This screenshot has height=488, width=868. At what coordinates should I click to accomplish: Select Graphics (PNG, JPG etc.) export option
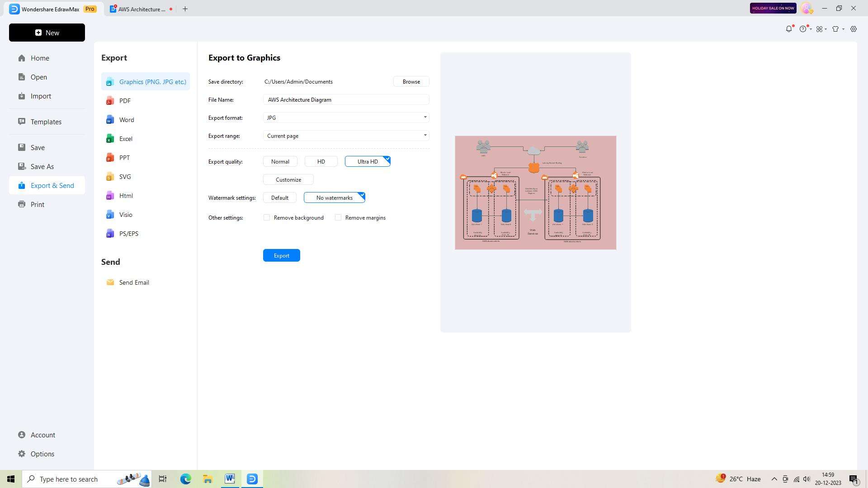(x=146, y=82)
